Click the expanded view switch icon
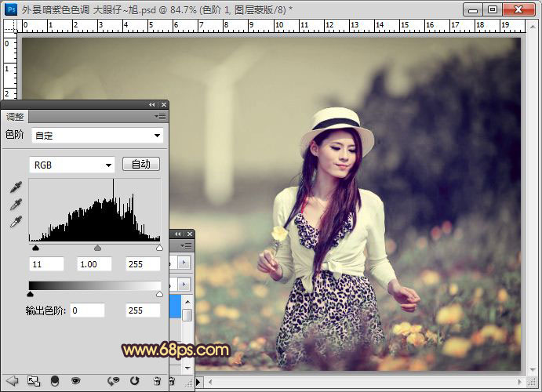This screenshot has height=392, width=542. pyautogui.click(x=34, y=381)
